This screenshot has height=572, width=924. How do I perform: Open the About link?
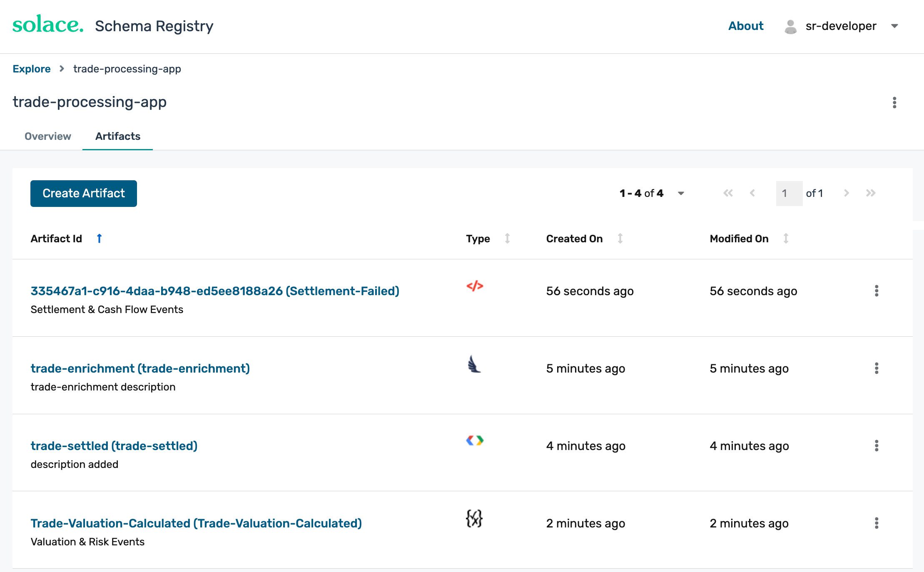coord(746,26)
